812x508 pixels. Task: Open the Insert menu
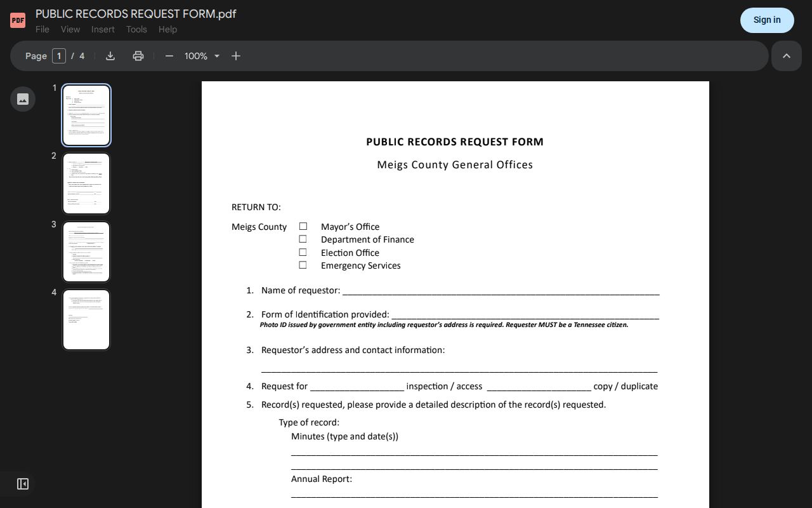103,29
